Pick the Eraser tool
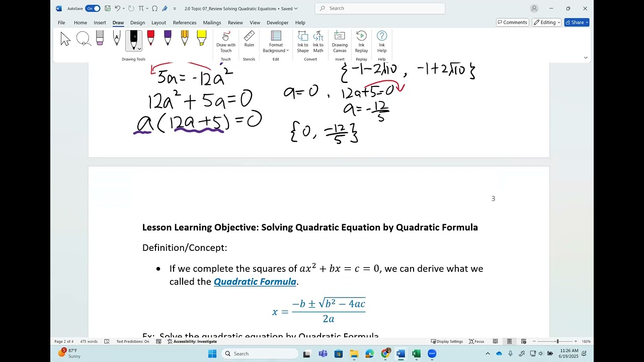The image size is (644, 362). pos(100,39)
